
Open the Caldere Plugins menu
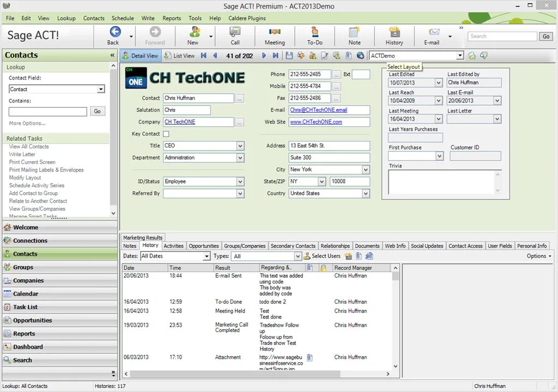[x=247, y=18]
